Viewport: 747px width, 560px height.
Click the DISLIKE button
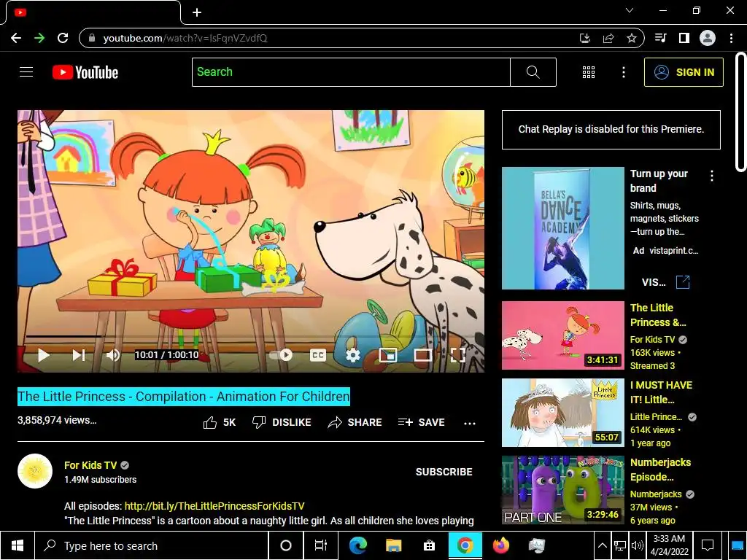(x=282, y=422)
